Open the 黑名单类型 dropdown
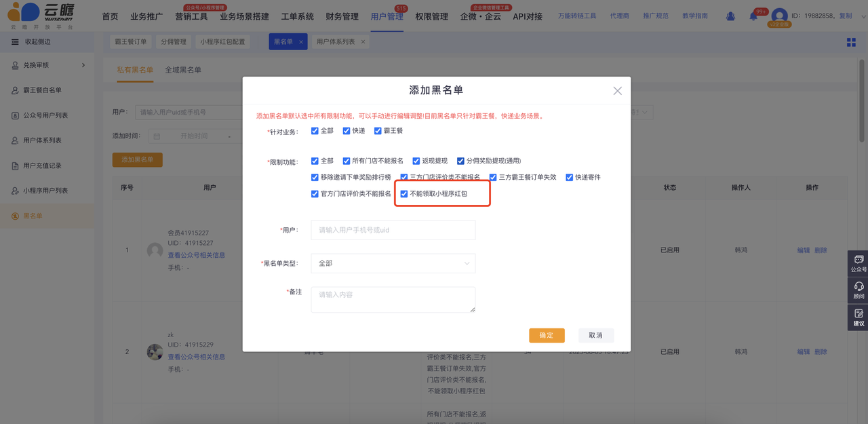The height and width of the screenshot is (424, 868). click(393, 263)
